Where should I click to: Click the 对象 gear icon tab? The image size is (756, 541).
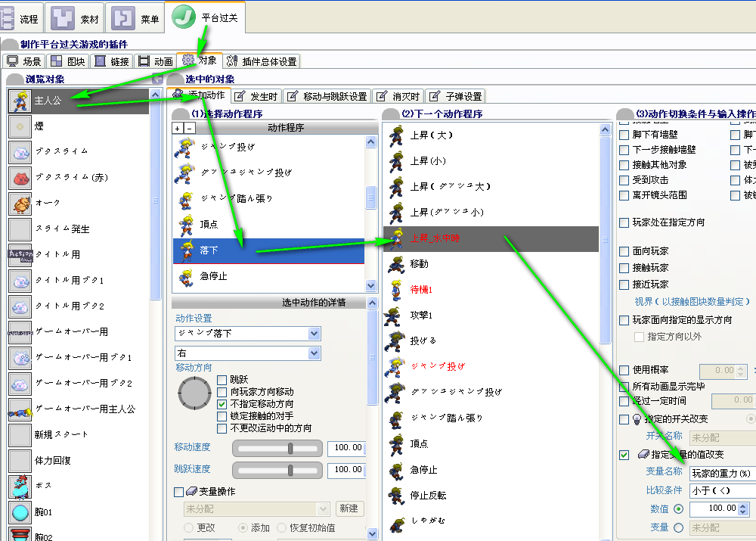pyautogui.click(x=188, y=61)
